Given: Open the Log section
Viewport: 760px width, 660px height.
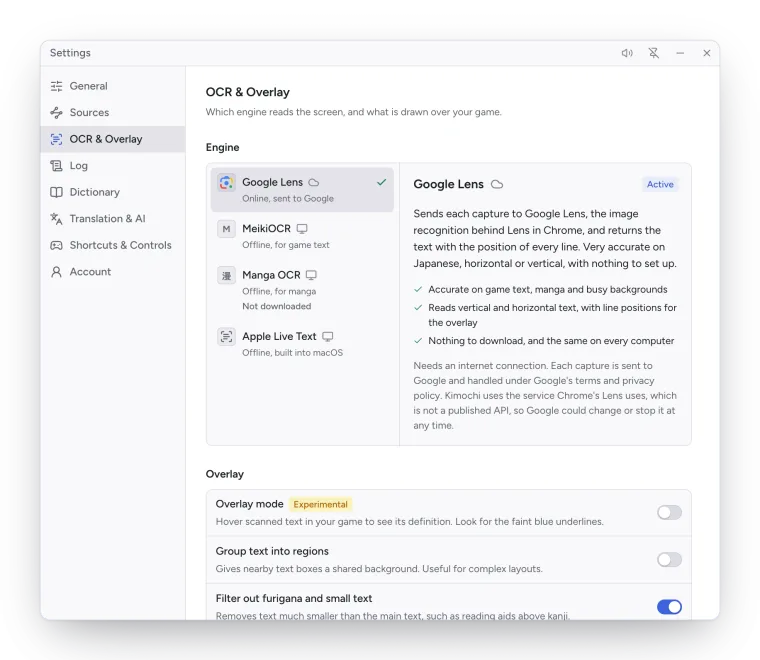Looking at the screenshot, I should point(112,166).
